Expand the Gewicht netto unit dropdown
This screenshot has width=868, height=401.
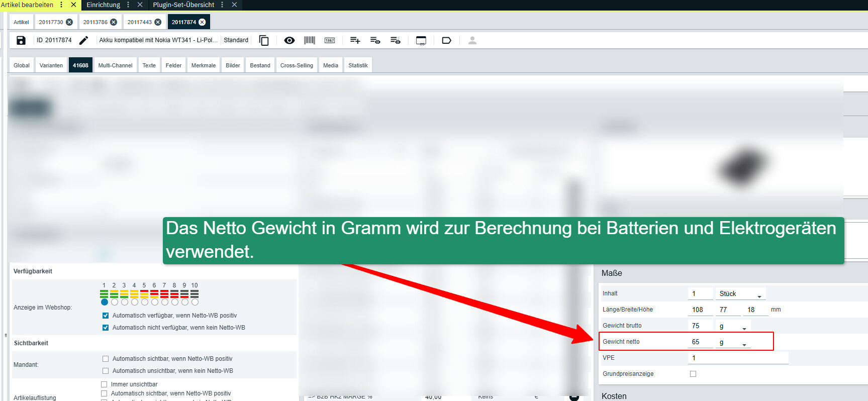(x=733, y=342)
